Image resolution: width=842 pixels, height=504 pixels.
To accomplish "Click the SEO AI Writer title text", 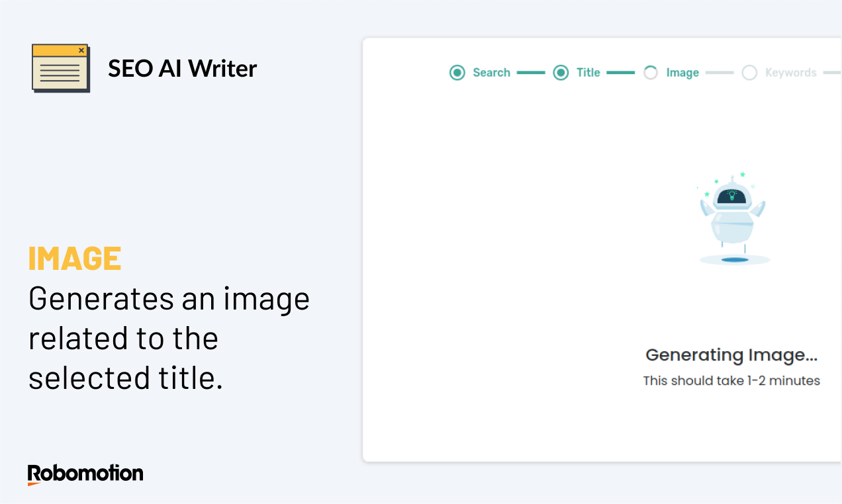I will (182, 68).
